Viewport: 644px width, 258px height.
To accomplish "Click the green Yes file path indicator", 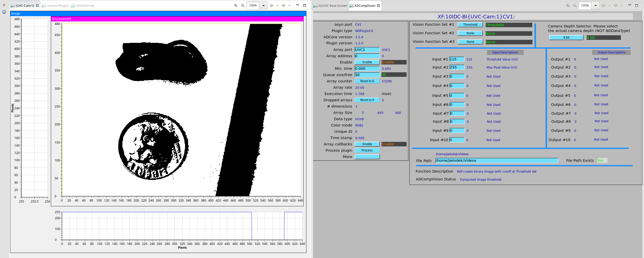I will [602, 160].
